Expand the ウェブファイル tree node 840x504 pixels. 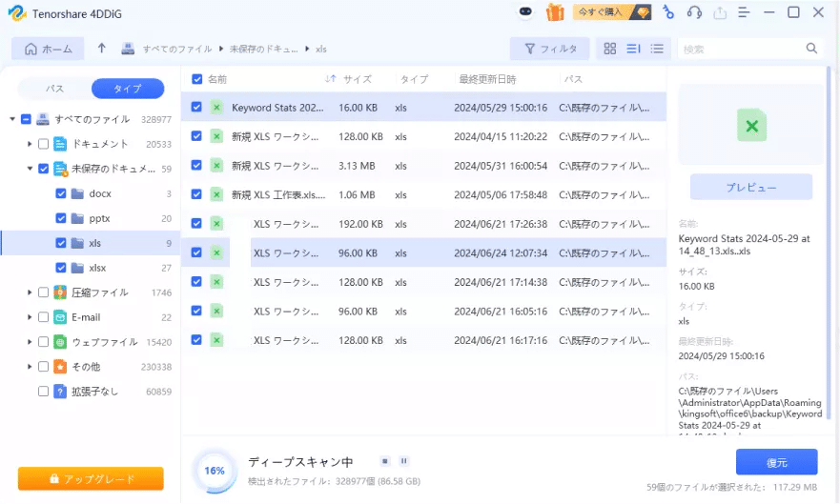tap(30, 342)
